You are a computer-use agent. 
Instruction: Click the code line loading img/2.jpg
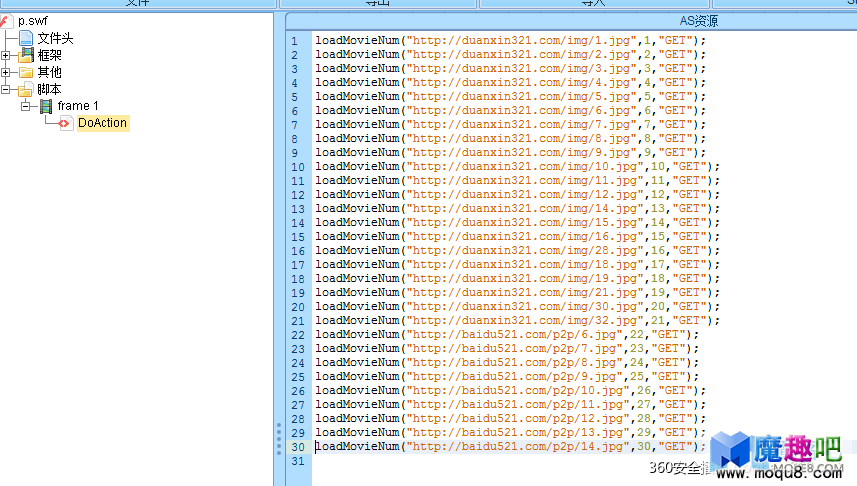(x=510, y=55)
